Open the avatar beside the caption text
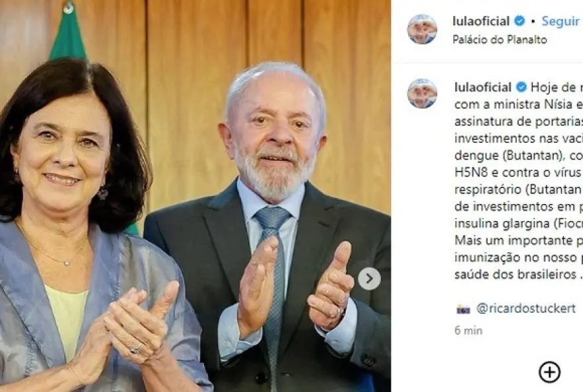583x392 pixels. tap(422, 93)
